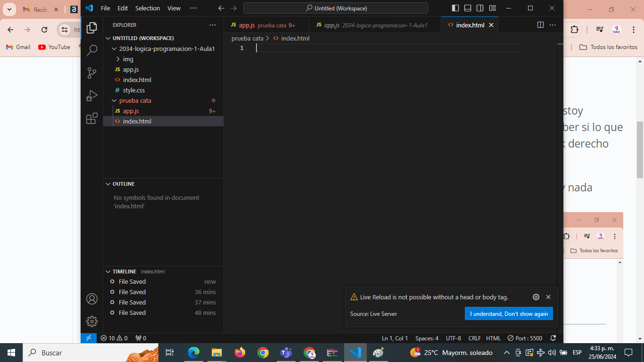Expand the img folder
This screenshot has width=644, height=362.
tap(163, 59)
